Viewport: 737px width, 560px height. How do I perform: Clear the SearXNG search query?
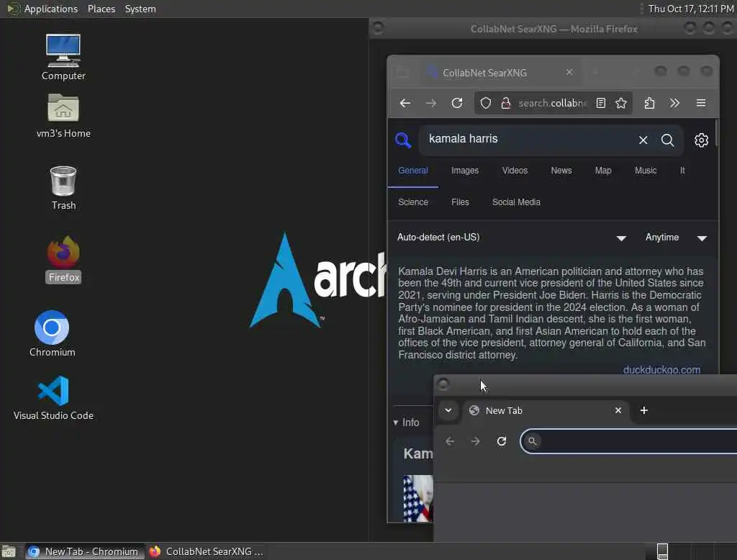tap(643, 140)
